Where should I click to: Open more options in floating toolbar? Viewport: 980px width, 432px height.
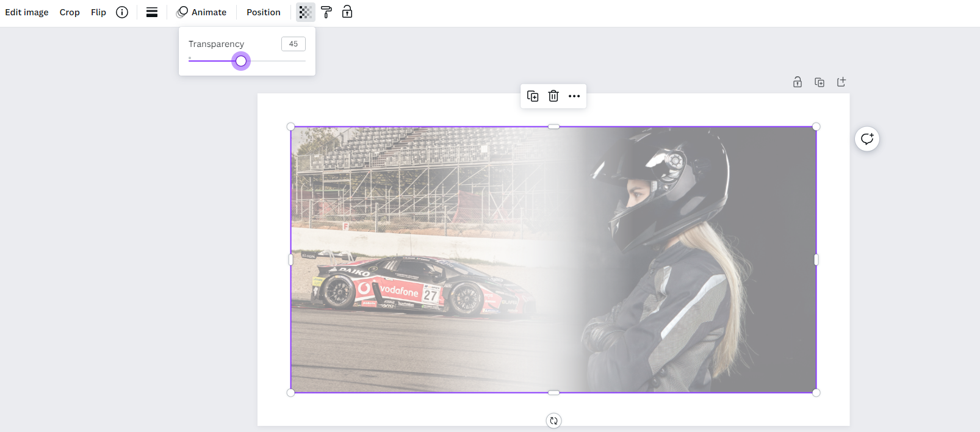pyautogui.click(x=574, y=96)
